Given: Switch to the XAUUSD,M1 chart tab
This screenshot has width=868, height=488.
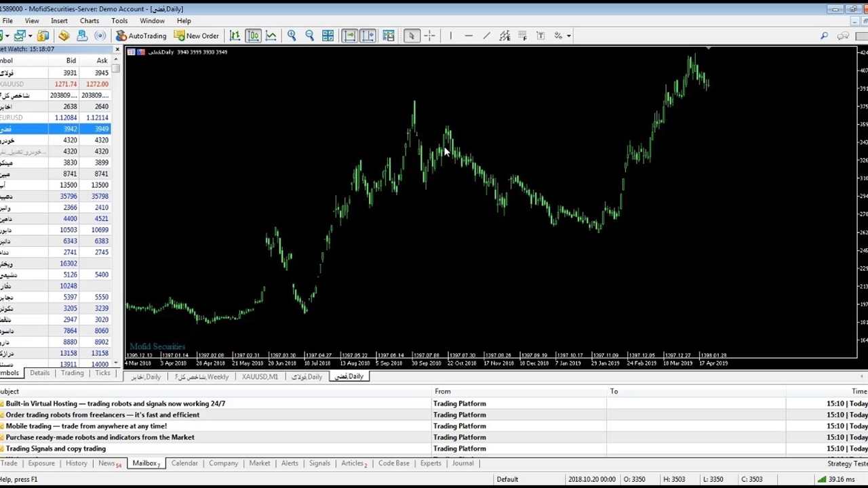Looking at the screenshot, I should pos(260,377).
